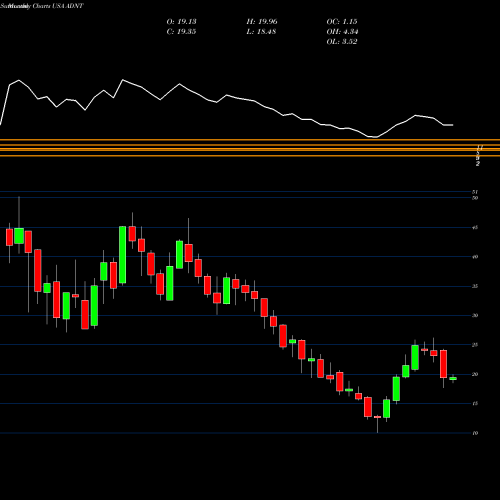The height and width of the screenshot is (500, 500).
Task: Click the price axis label 40
Action: pos(475,257)
